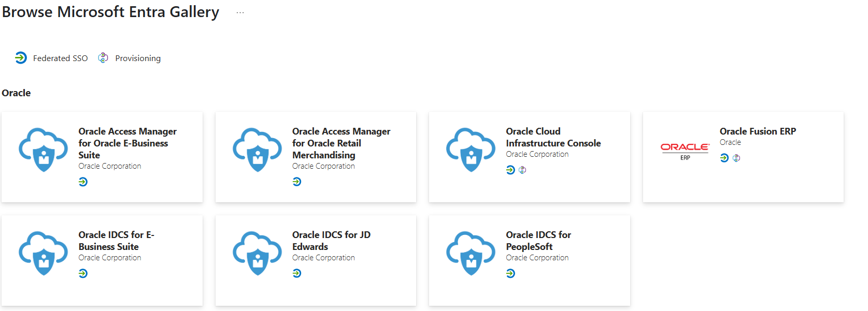This screenshot has height=311, width=868.
Task: Click the Provisioning legend icon
Action: [103, 57]
